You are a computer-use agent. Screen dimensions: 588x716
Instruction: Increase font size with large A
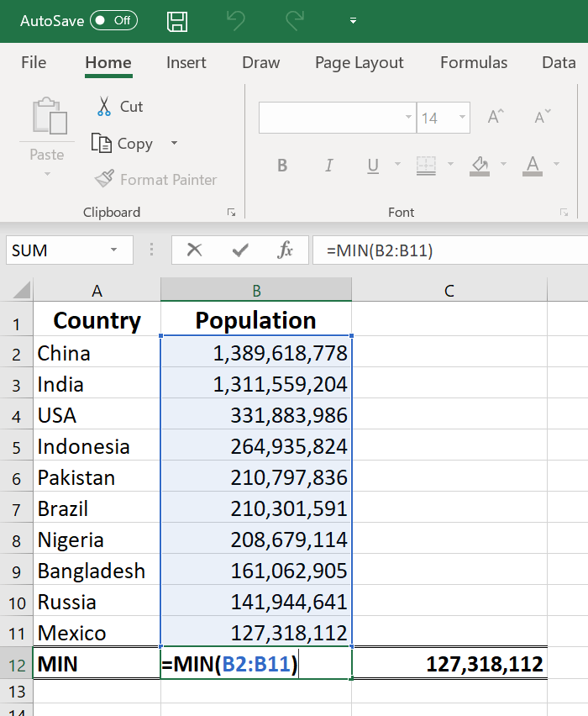[496, 117]
